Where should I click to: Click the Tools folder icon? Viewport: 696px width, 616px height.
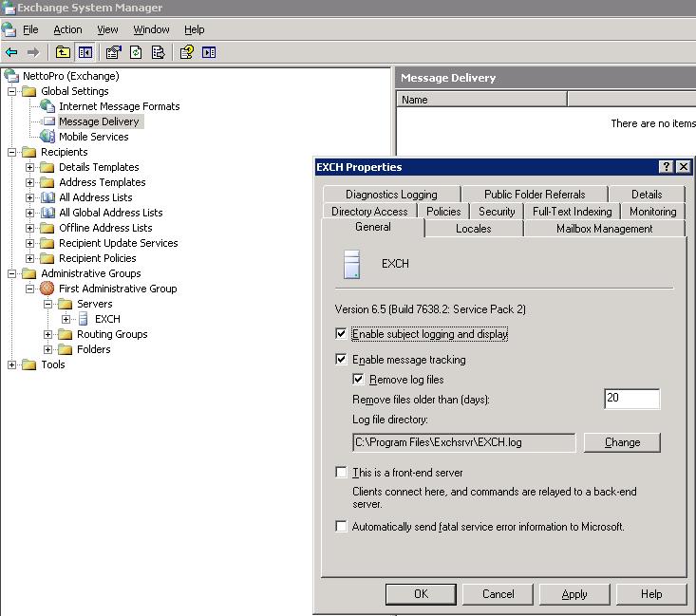click(x=28, y=364)
